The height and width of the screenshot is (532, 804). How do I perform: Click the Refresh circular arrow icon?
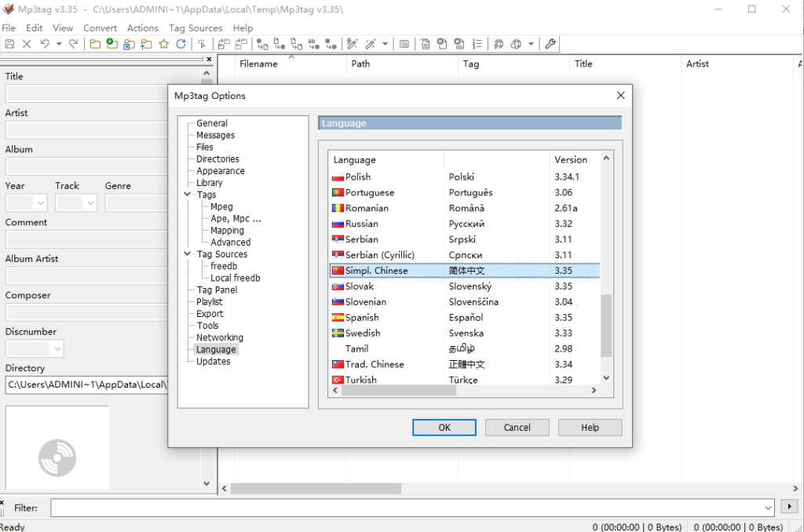pyautogui.click(x=181, y=44)
